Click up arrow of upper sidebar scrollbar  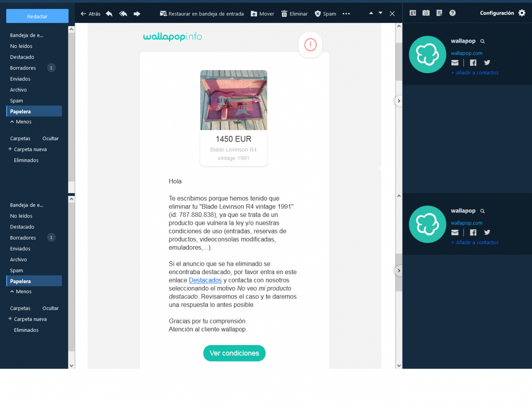click(x=71, y=29)
